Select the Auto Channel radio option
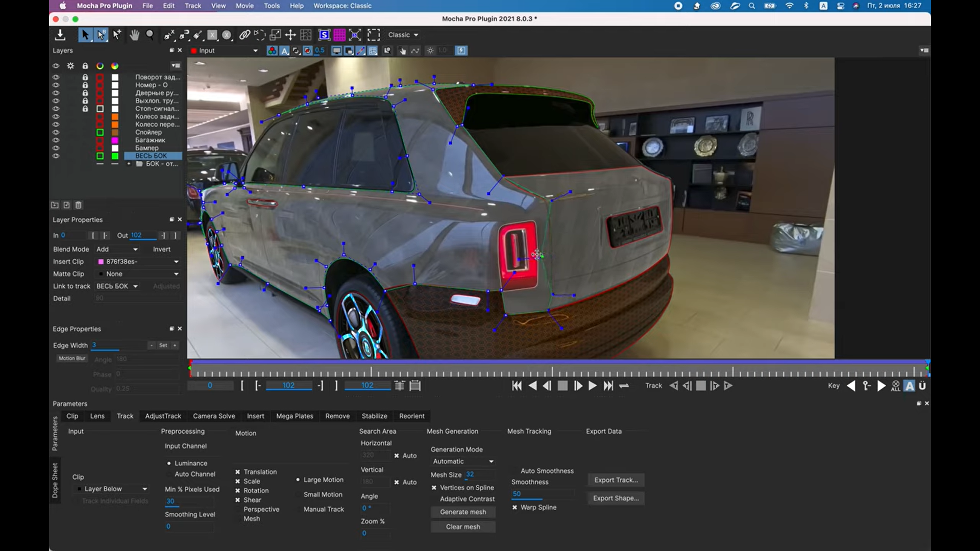 169,474
